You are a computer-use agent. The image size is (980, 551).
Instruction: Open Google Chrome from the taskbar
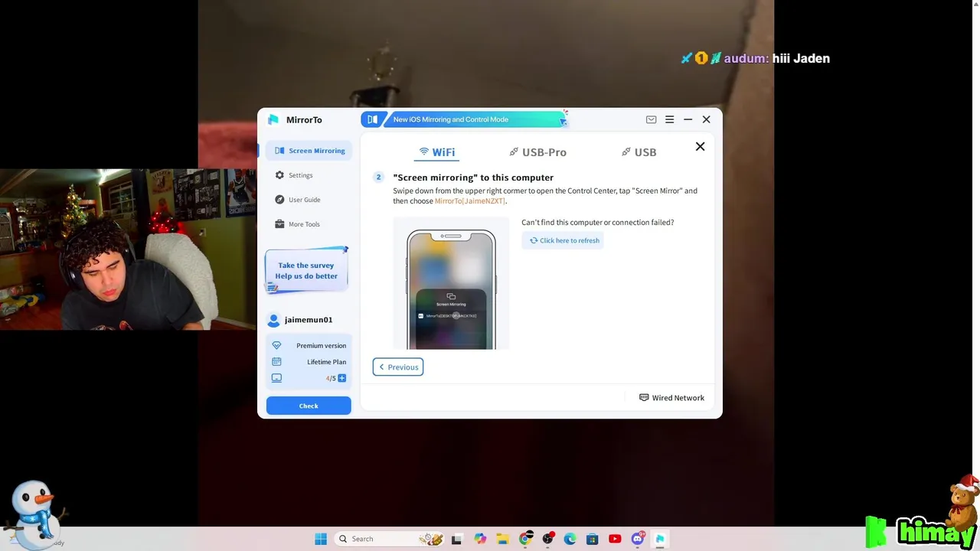click(x=525, y=539)
